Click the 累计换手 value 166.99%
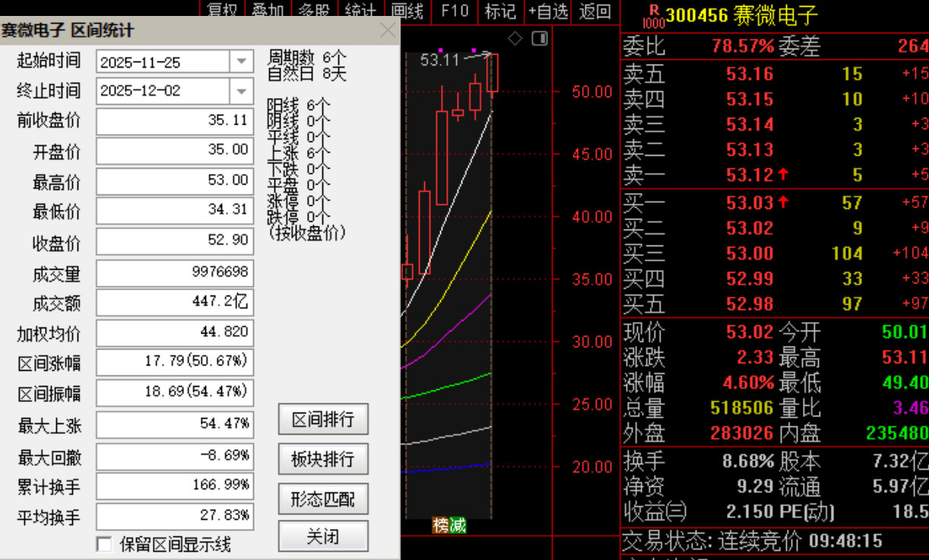The image size is (929, 560). coord(175,486)
